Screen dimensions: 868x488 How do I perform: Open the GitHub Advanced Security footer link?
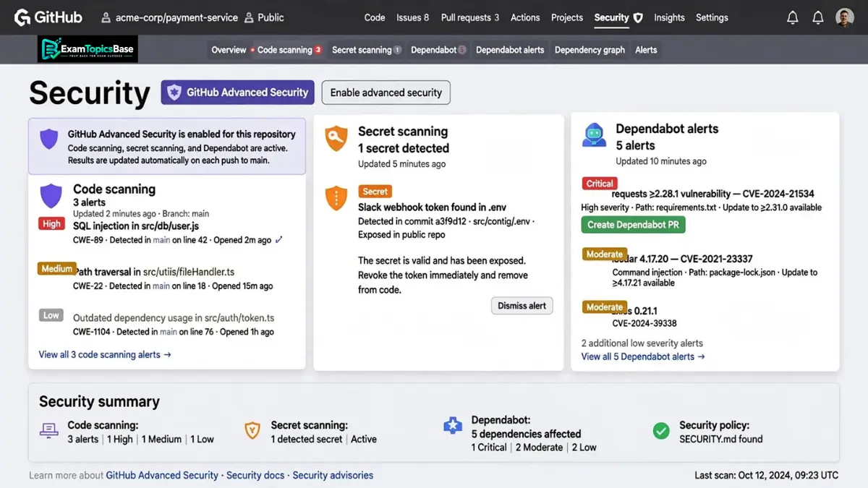(x=162, y=475)
